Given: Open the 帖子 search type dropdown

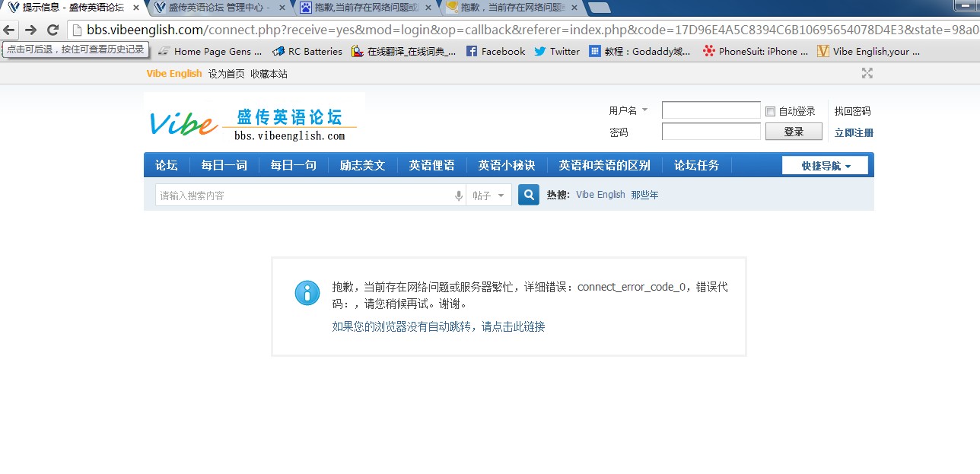Looking at the screenshot, I should point(488,196).
